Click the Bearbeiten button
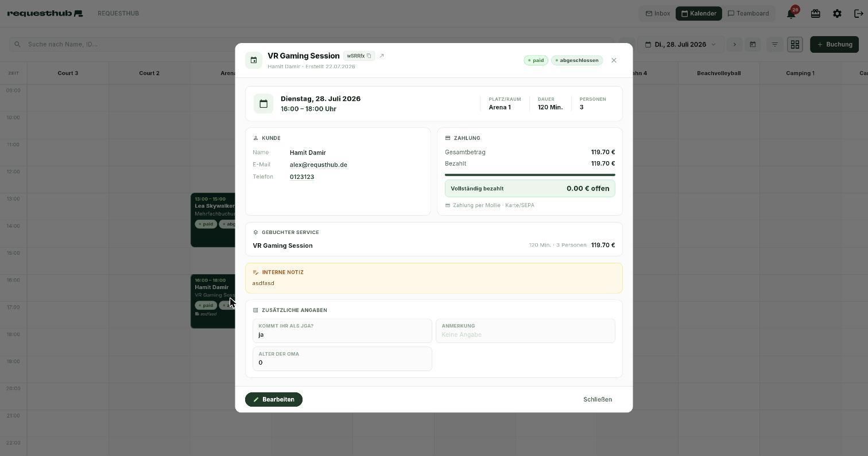 pos(274,399)
